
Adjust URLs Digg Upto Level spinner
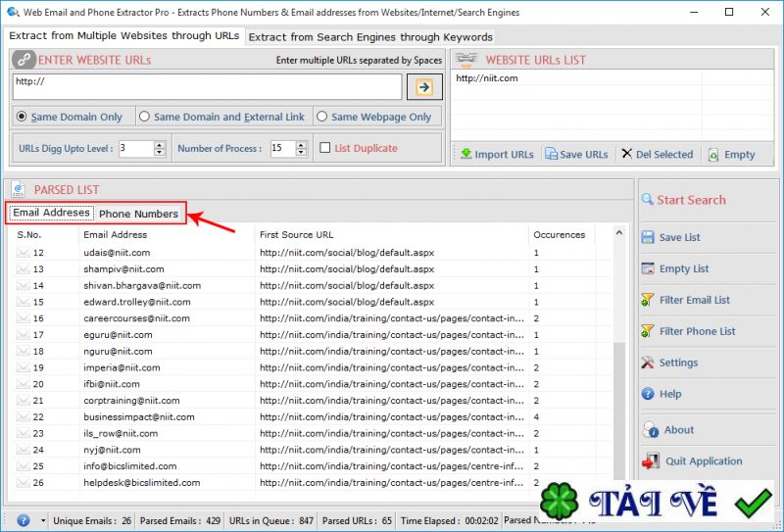pos(160,149)
